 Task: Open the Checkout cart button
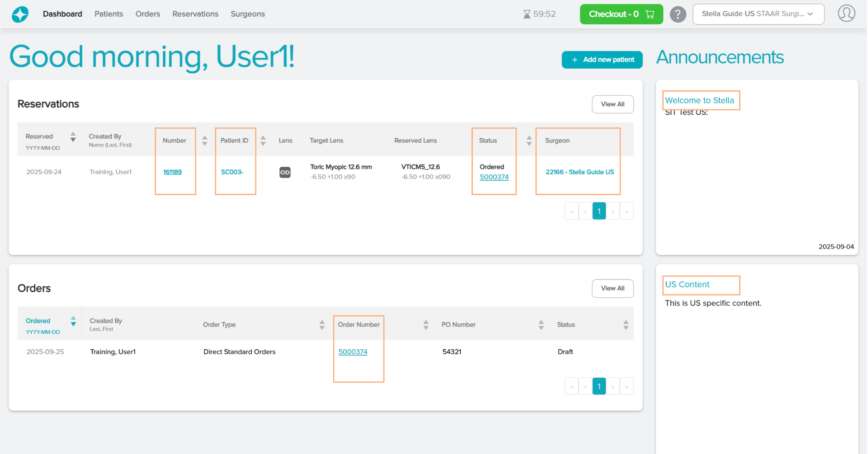pyautogui.click(x=621, y=14)
